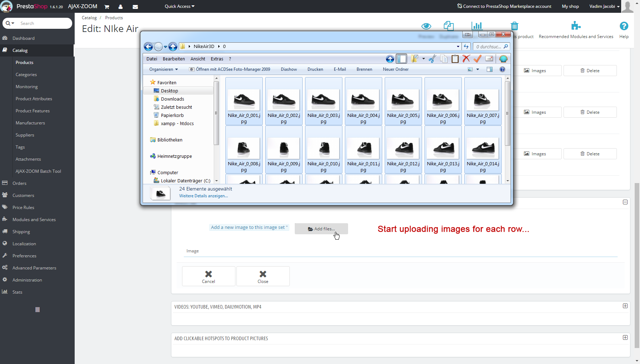Toggle the navigation pane icon in dialog toolbar
The width and height of the screenshot is (640, 364).
402,59
